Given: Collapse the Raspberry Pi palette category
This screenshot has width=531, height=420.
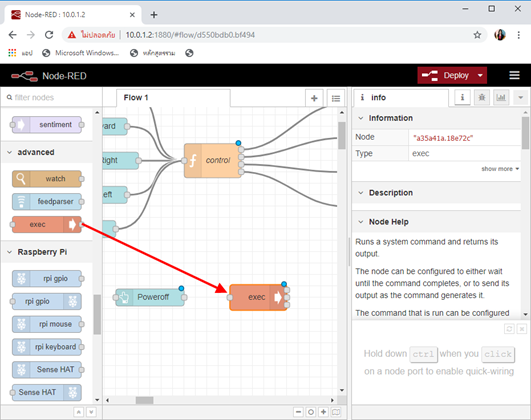Looking at the screenshot, I should tap(47, 252).
